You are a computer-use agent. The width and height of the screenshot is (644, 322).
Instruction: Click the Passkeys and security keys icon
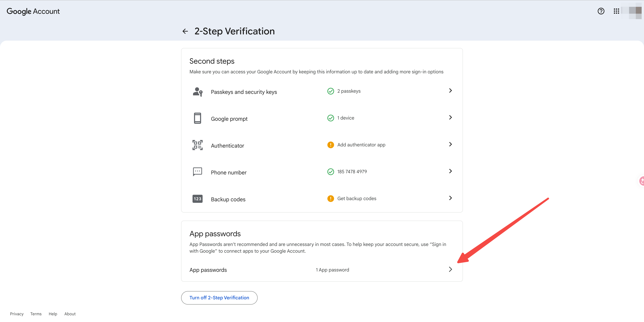[198, 92]
